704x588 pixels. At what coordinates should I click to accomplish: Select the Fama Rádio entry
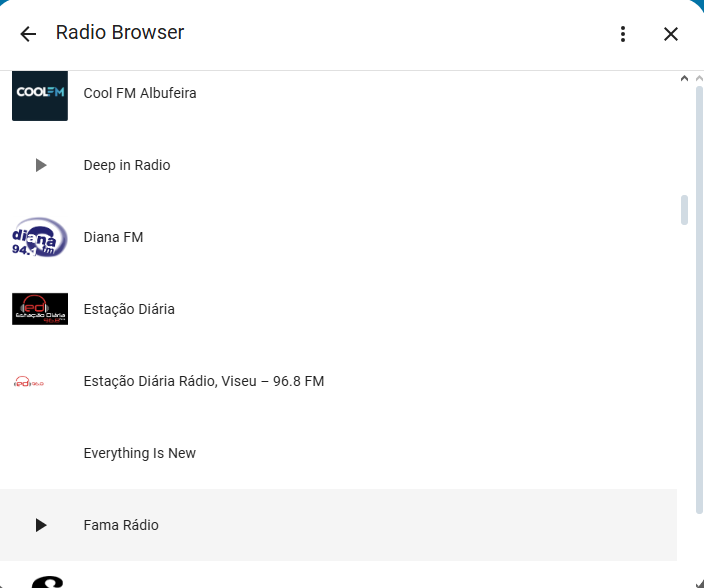tap(121, 525)
